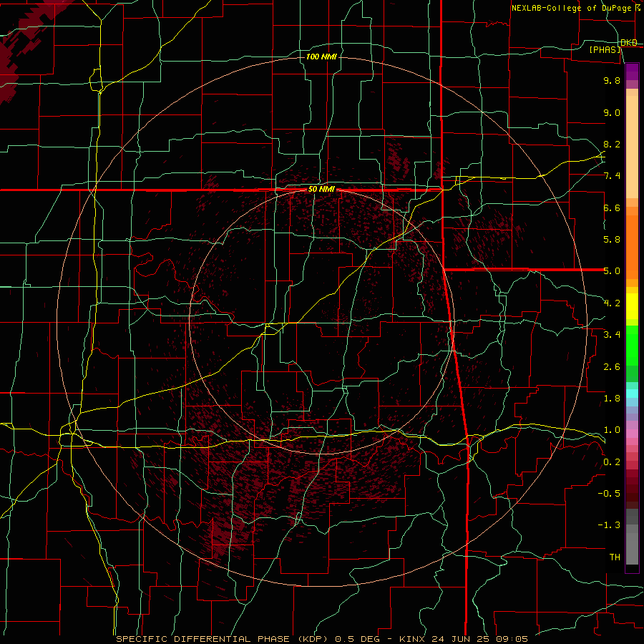Click the DKD label above the legend
644x644 pixels.
pyautogui.click(x=629, y=43)
